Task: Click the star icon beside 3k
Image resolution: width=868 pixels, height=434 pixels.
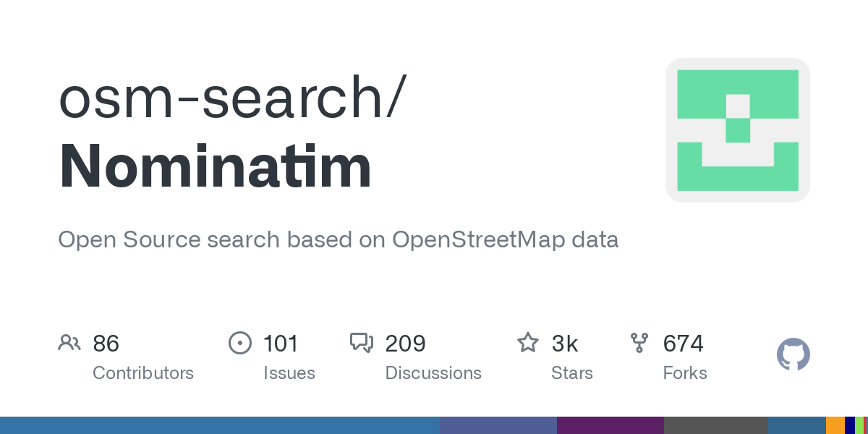Action: click(x=528, y=343)
